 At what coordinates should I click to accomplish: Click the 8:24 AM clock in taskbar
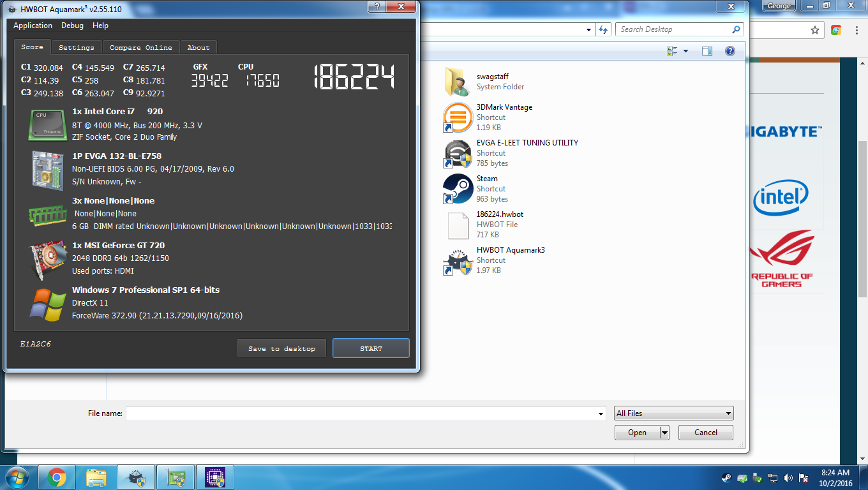(835, 473)
